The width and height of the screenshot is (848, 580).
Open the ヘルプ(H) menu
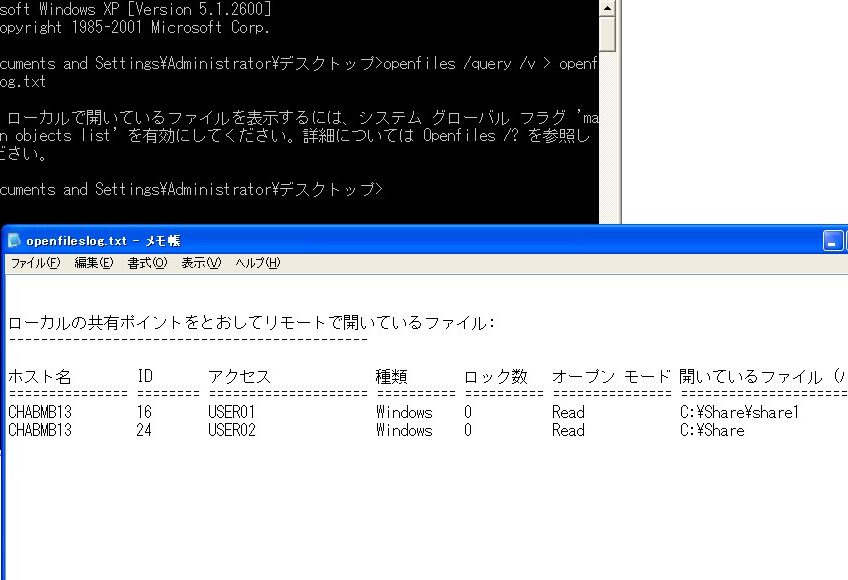point(257,263)
